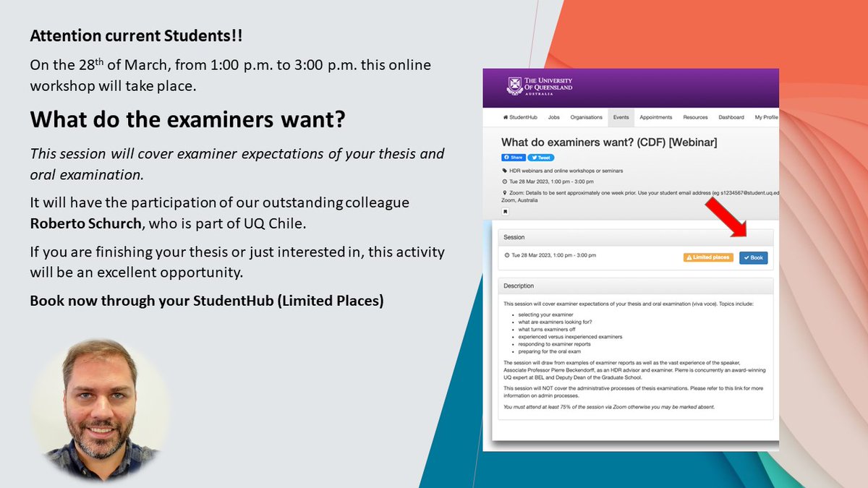Click the Facebook icon on the Share button
This screenshot has width=868, height=488.
506,158
